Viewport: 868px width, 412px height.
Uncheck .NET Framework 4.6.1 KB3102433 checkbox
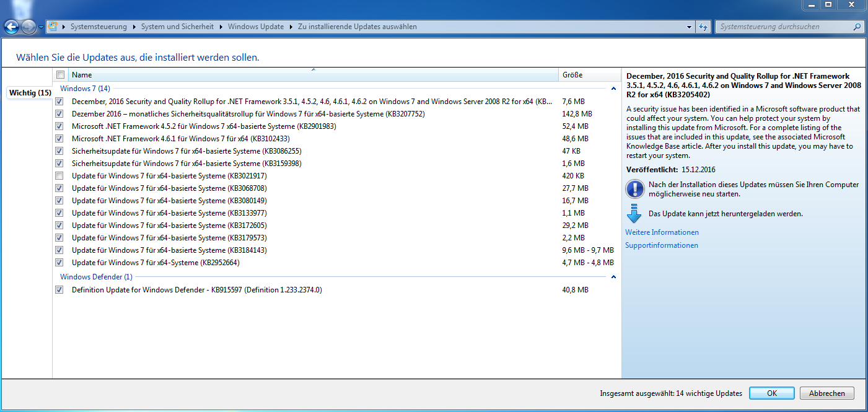pyautogui.click(x=59, y=138)
